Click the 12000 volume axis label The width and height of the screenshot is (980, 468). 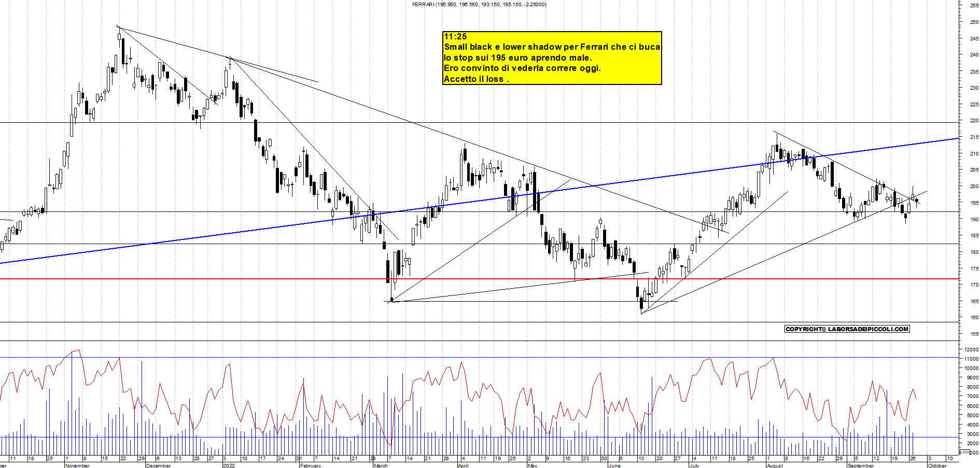tap(971, 349)
